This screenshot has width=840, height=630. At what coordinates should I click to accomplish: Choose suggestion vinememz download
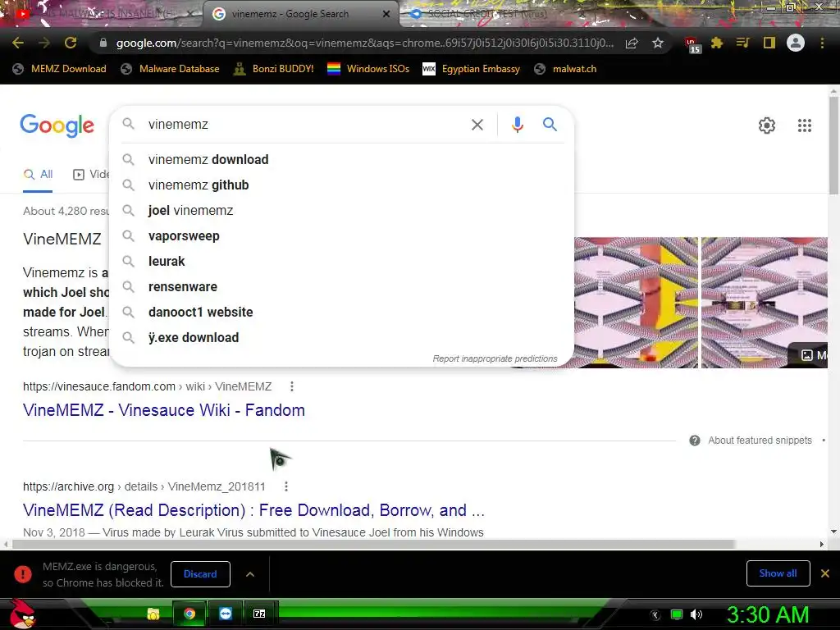coord(342,160)
